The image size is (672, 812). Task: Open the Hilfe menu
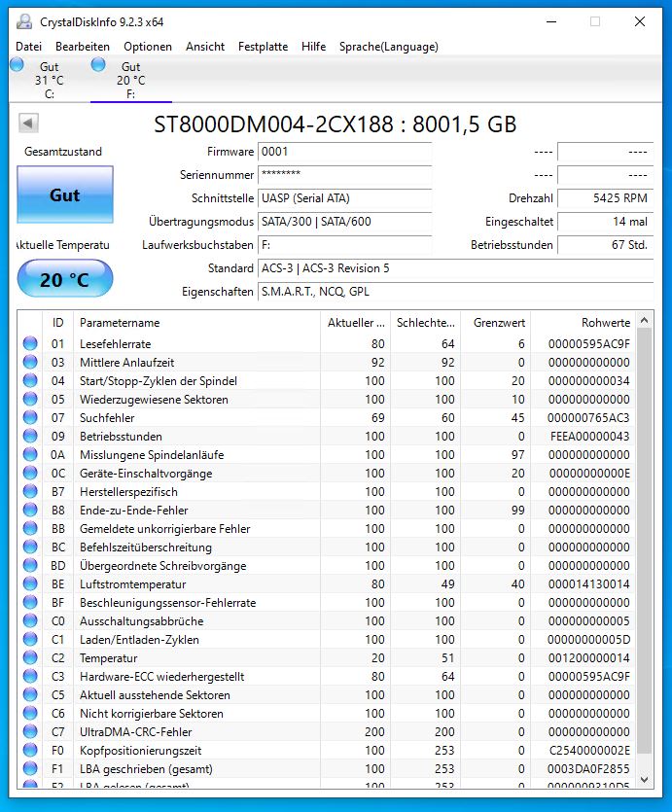click(x=314, y=47)
